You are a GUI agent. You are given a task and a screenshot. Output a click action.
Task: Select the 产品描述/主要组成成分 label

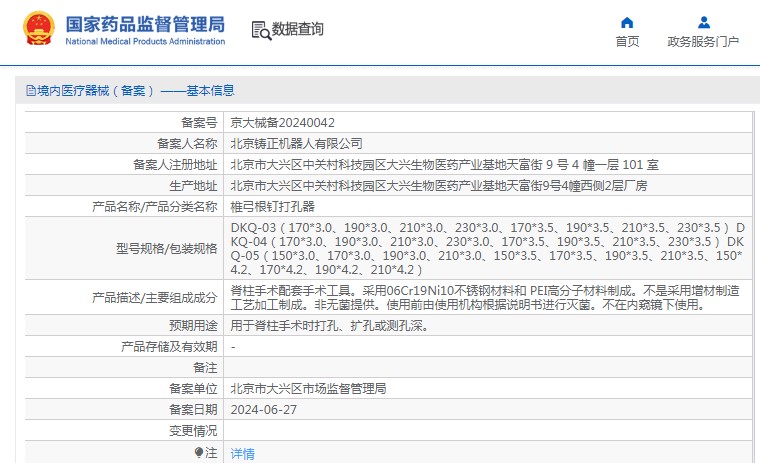(155, 298)
